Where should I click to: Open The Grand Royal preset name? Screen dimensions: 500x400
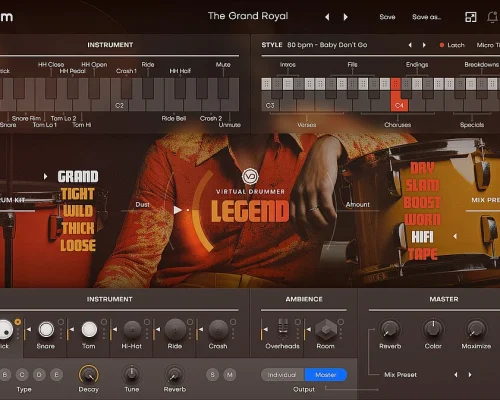(x=248, y=16)
